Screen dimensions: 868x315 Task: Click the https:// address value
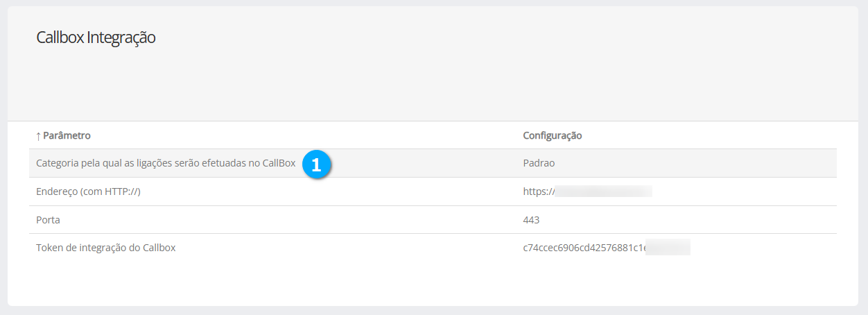coord(538,191)
